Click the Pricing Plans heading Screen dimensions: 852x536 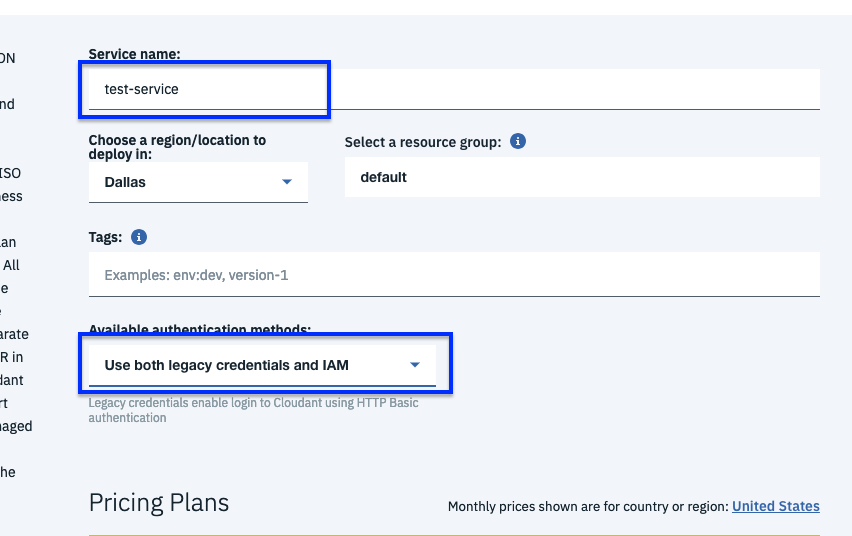159,502
